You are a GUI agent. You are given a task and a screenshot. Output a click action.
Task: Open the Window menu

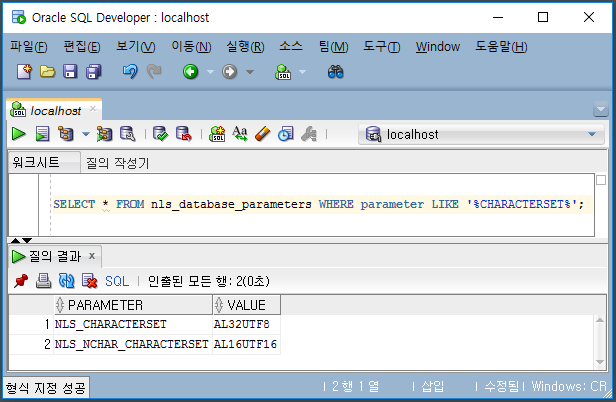438,47
